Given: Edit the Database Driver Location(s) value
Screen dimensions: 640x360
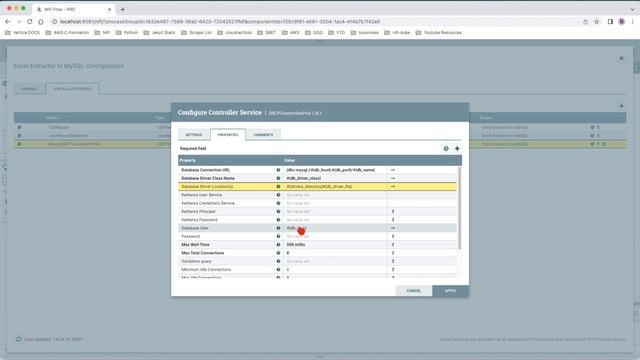Looking at the screenshot, I should [x=335, y=187].
